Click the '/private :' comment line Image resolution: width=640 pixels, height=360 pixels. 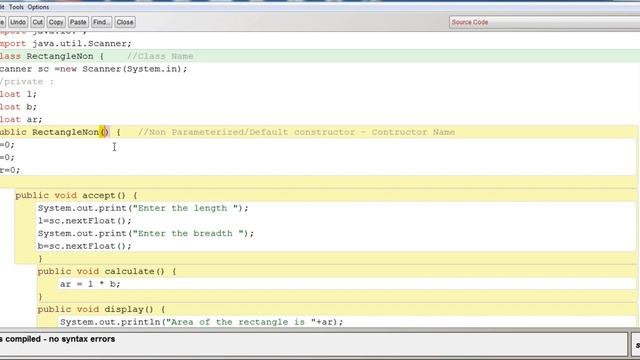27,81
